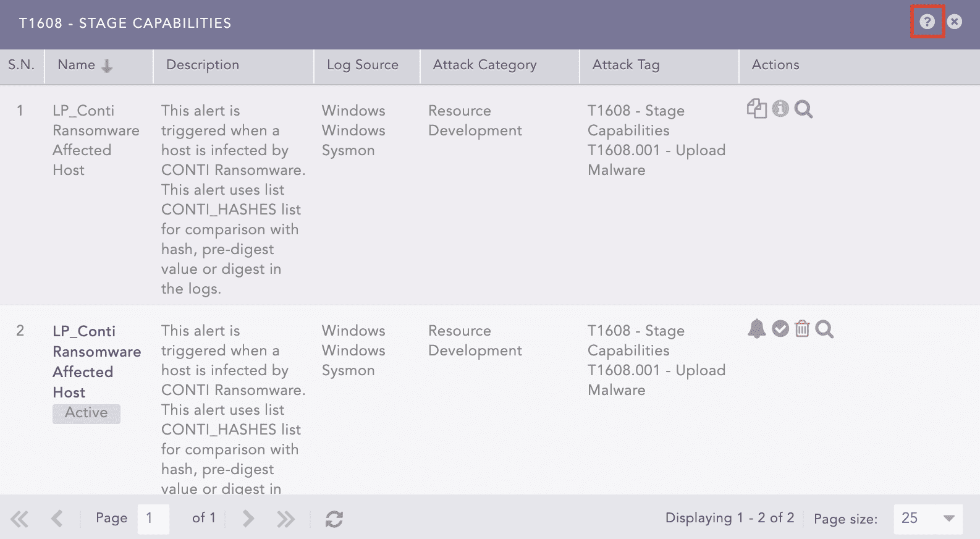The width and height of the screenshot is (980, 539).
Task: Click the row 2 Attack Tag text
Action: (x=656, y=360)
